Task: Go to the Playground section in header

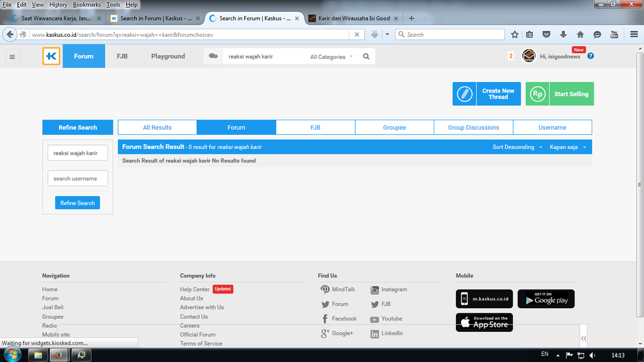Action: pyautogui.click(x=168, y=56)
